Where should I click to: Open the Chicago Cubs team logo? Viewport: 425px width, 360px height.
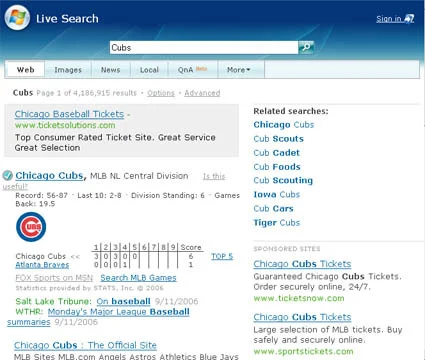(31, 227)
